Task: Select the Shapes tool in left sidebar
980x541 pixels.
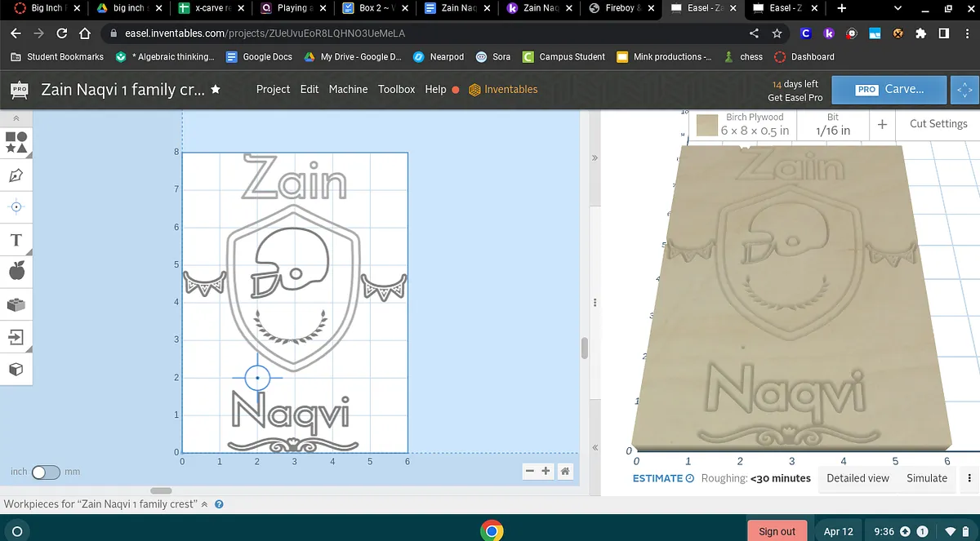Action: coord(16,142)
